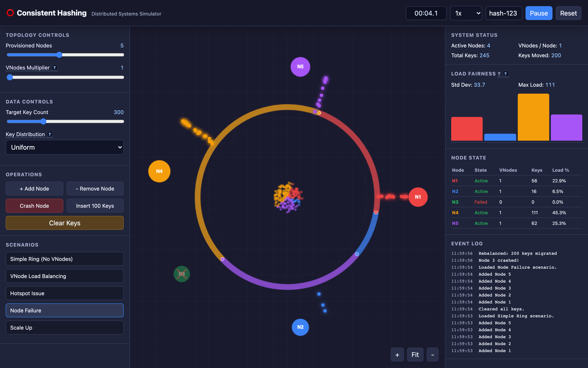The height and width of the screenshot is (368, 588).
Task: Load VNode Load Balancing scenario
Action: click(65, 276)
